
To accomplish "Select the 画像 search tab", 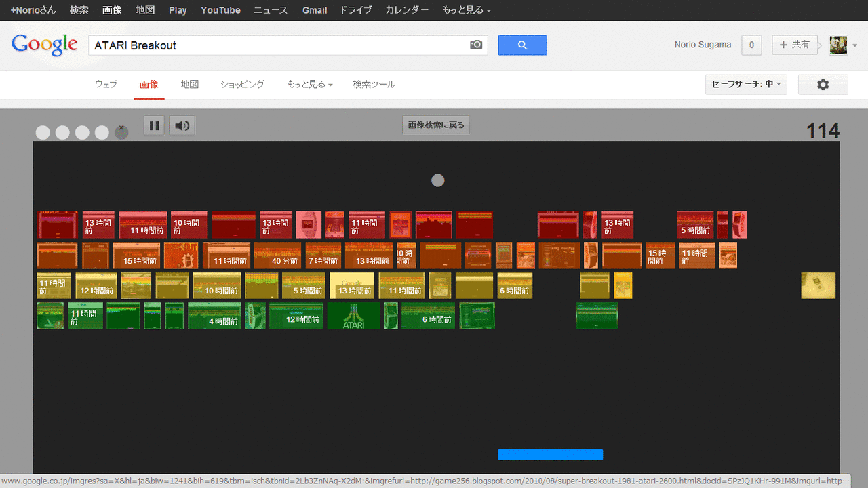I will click(x=149, y=85).
